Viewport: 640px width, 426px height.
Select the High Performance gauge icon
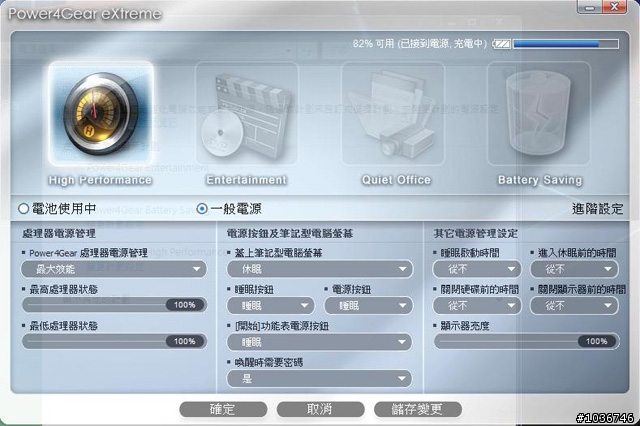coord(101,113)
